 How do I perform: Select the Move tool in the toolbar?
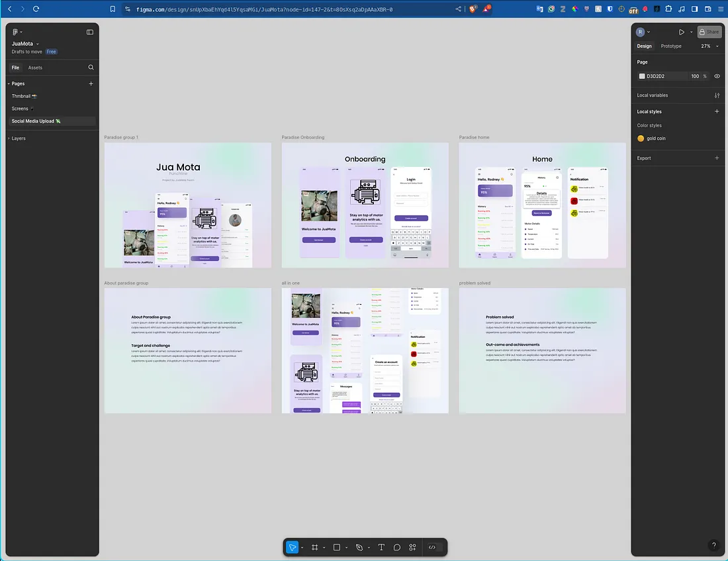tap(293, 547)
